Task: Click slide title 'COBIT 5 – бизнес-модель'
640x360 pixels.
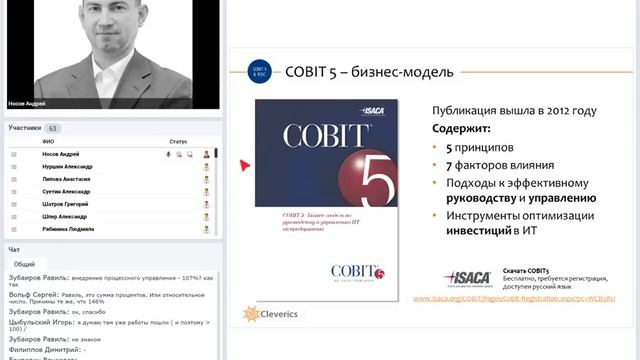Action: [x=369, y=72]
